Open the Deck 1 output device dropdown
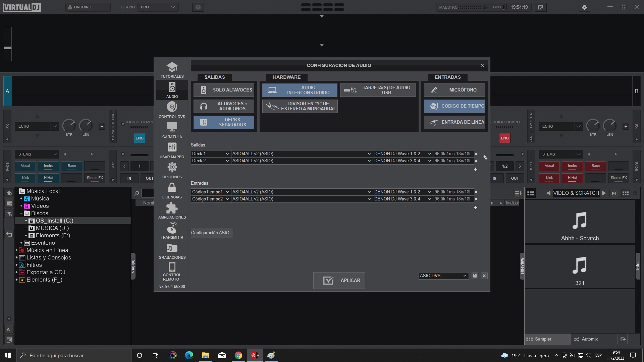The height and width of the screenshot is (362, 644). pyautogui.click(x=301, y=154)
